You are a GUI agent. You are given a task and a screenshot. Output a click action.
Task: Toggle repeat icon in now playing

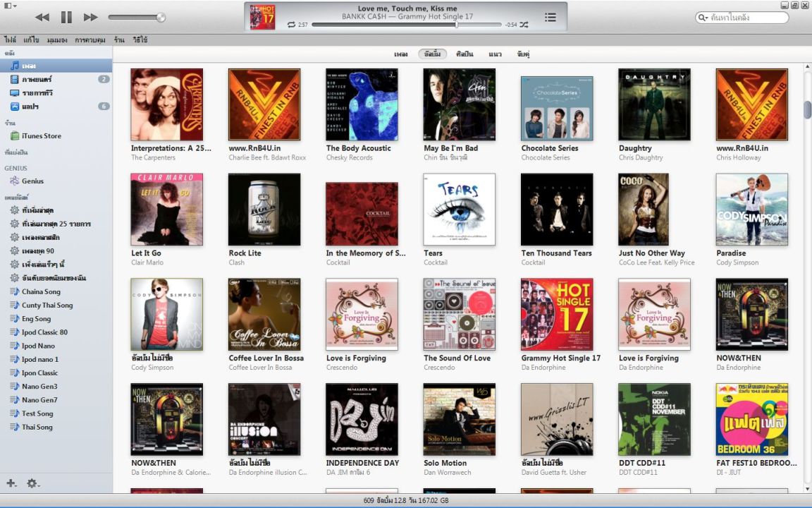[292, 25]
